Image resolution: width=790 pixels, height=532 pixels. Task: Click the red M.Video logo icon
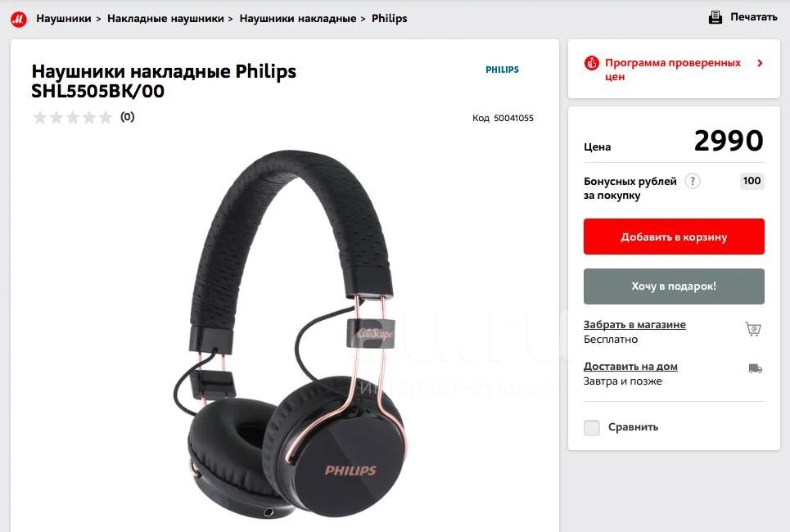click(19, 19)
